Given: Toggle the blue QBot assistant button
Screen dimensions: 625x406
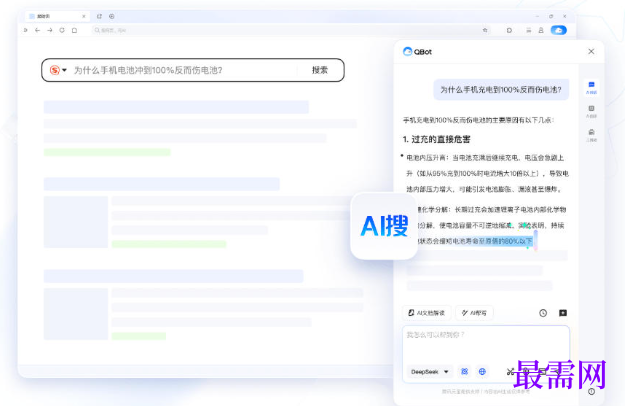Looking at the screenshot, I should click(558, 30).
